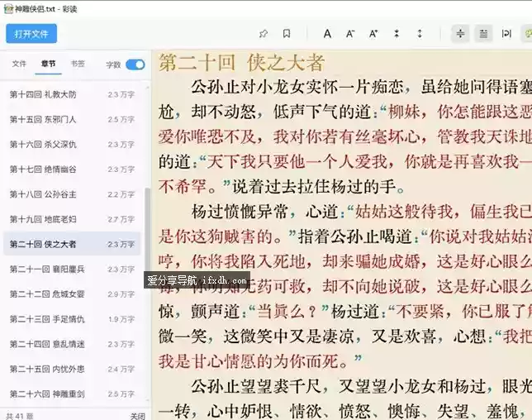Go to 第二十三回 手足情仇
Screen dimensions: 532x420
(x=72, y=319)
